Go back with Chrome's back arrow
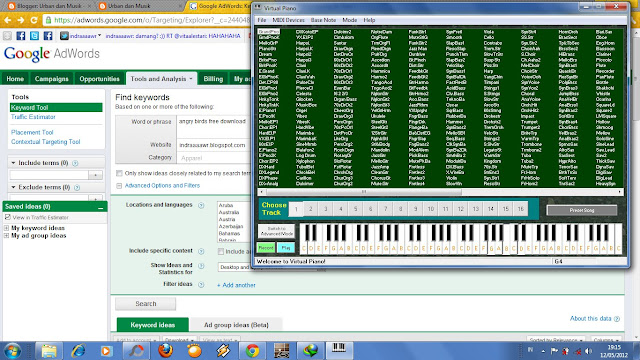 [7, 20]
